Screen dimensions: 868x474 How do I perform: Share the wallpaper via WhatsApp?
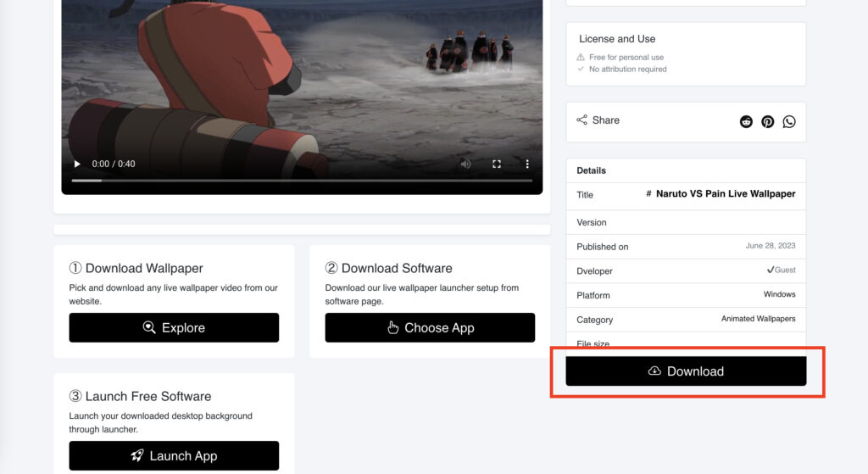(x=789, y=122)
